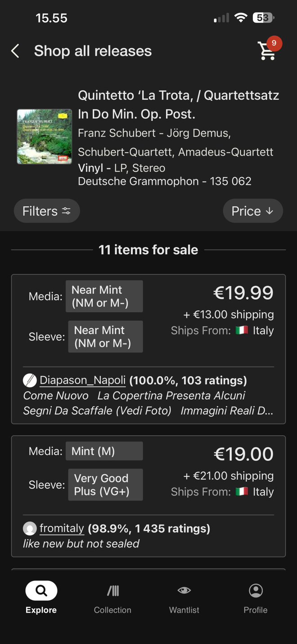297x644 pixels.
Task: Tap the red cart badge count
Action: tap(274, 43)
